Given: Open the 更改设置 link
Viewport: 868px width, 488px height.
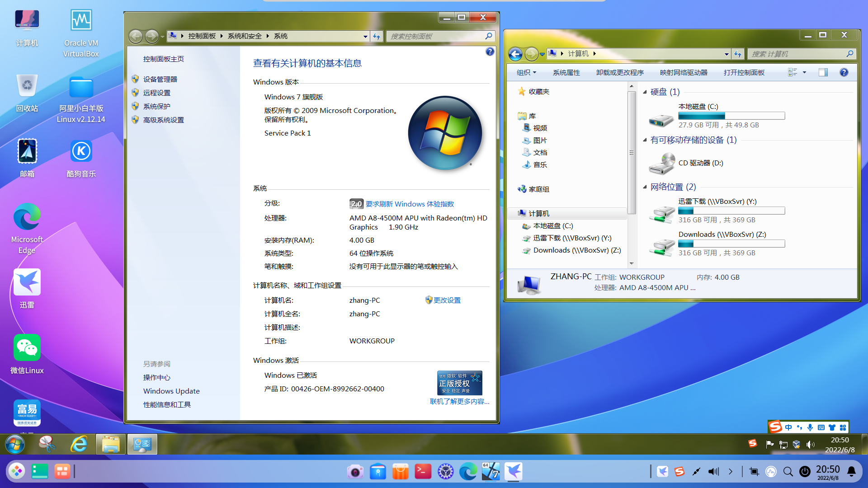Looking at the screenshot, I should (447, 300).
